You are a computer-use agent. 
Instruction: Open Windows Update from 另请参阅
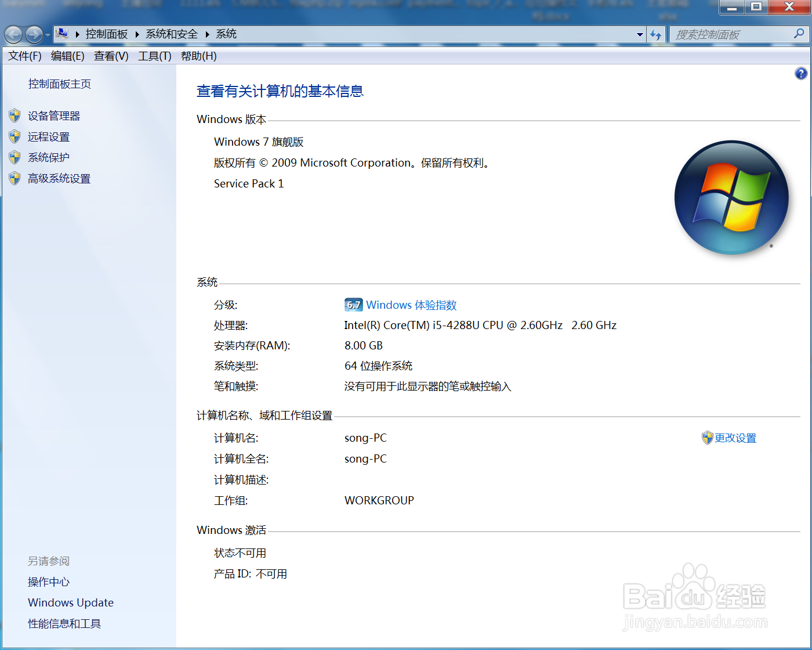click(x=70, y=602)
